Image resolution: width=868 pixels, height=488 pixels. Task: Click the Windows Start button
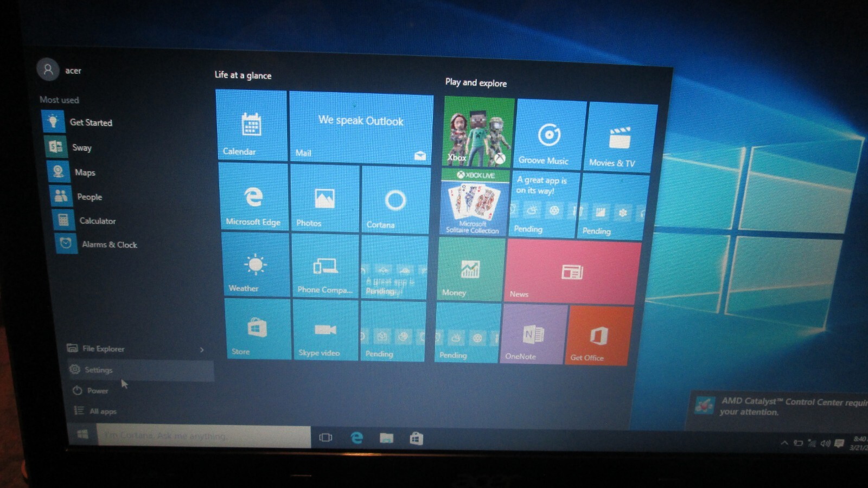pyautogui.click(x=82, y=434)
